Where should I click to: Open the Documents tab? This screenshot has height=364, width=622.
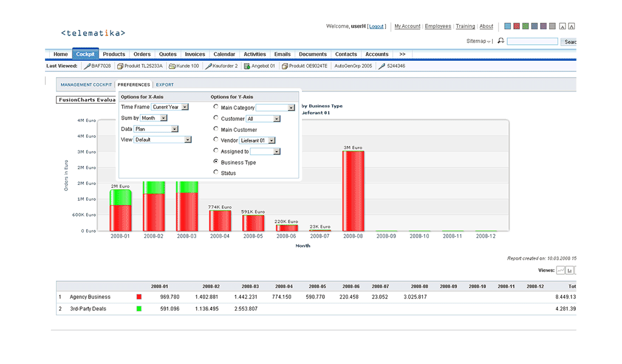pos(313,54)
